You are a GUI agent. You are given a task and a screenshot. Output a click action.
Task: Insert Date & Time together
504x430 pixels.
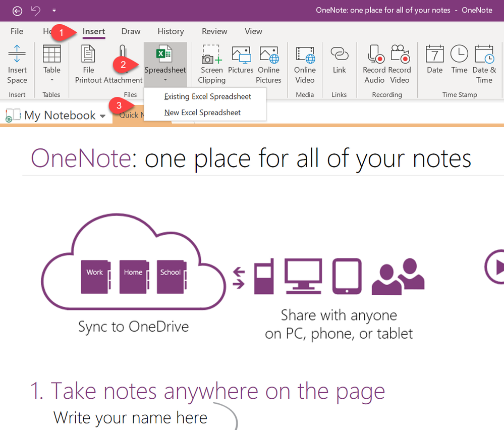(484, 63)
